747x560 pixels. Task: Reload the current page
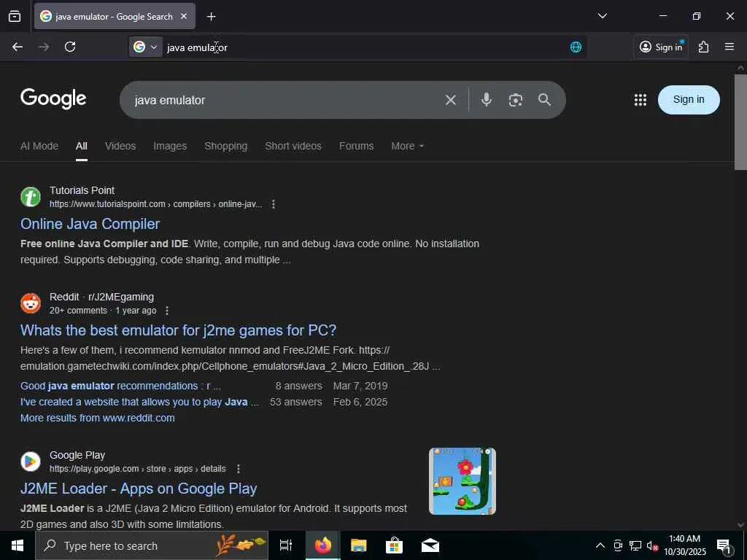pos(70,47)
